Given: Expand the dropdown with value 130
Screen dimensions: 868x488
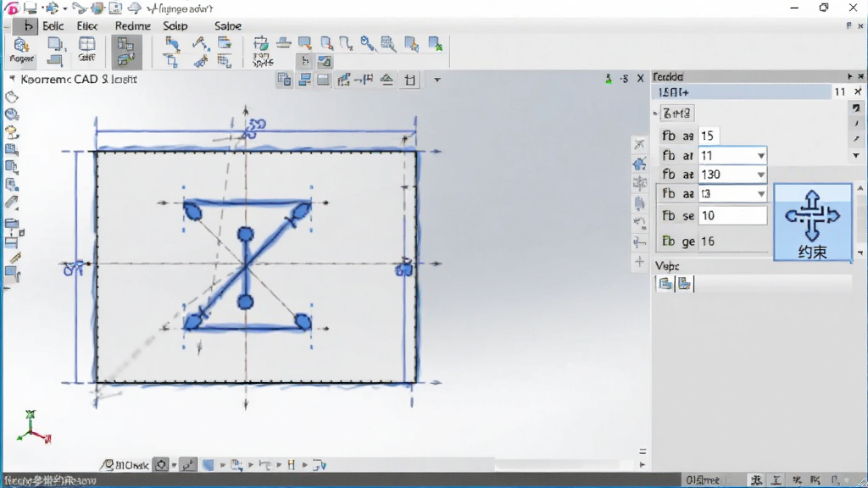Looking at the screenshot, I should click(760, 175).
